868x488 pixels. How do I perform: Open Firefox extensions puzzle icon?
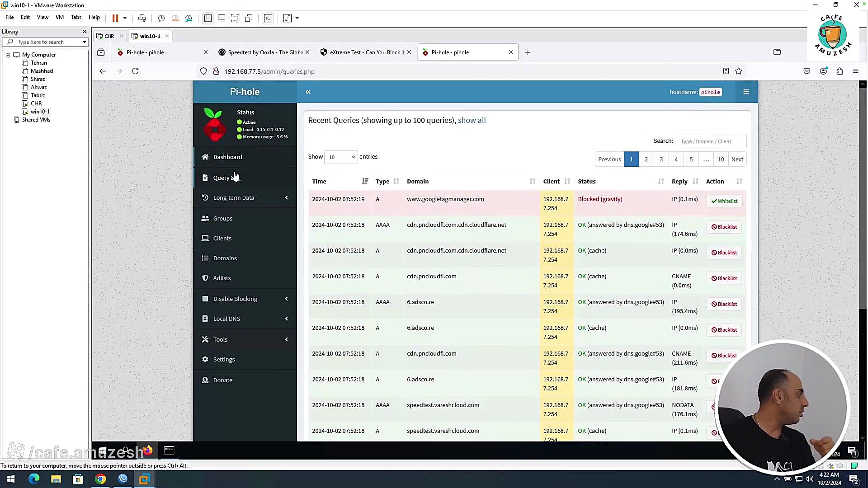coord(840,71)
